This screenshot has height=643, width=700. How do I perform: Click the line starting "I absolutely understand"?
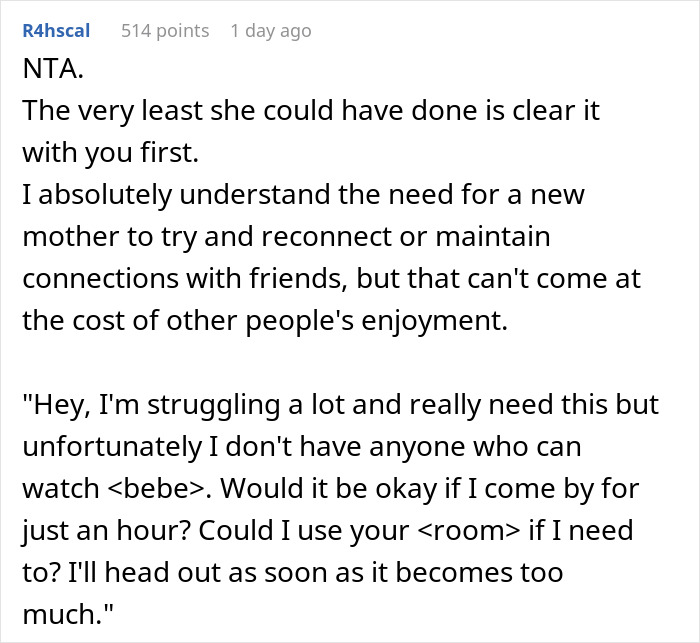[303, 194]
